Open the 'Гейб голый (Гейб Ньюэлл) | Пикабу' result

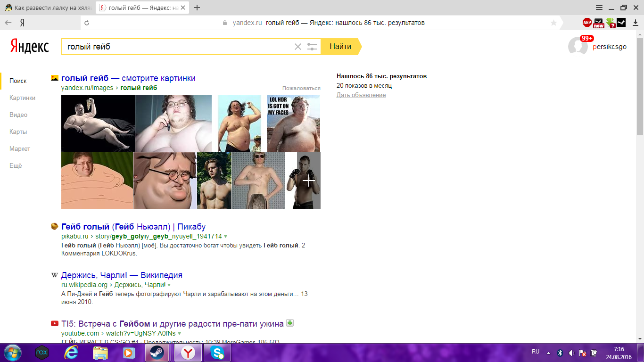(133, 227)
